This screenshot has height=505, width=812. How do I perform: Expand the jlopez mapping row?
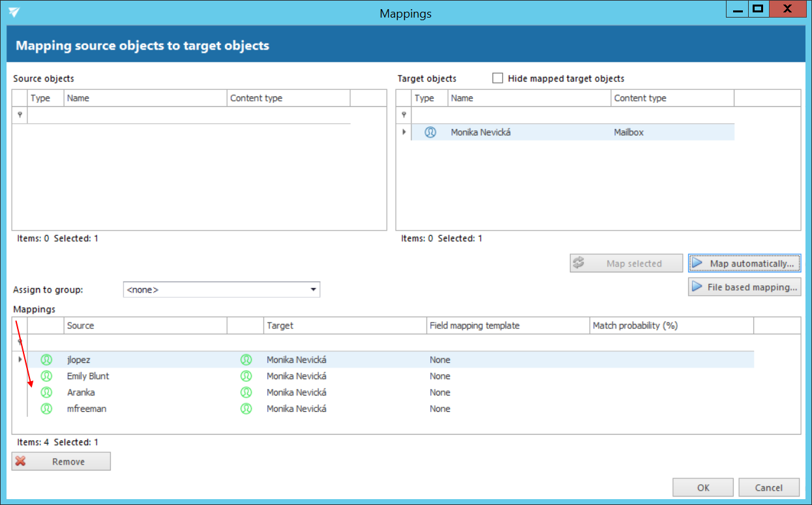[x=20, y=360]
